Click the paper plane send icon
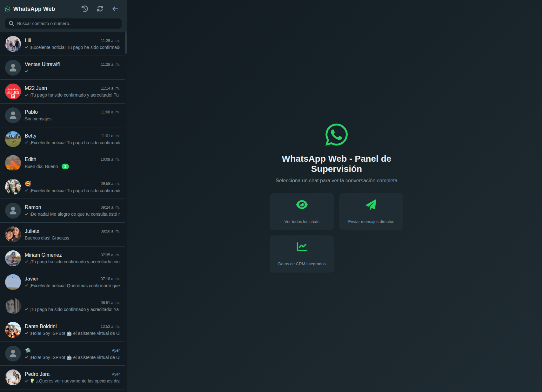542x392 pixels. click(371, 205)
